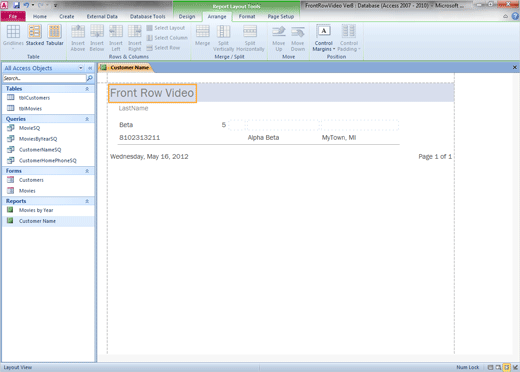Click Insert Above button
This screenshot has width=520, height=372.
(x=78, y=38)
